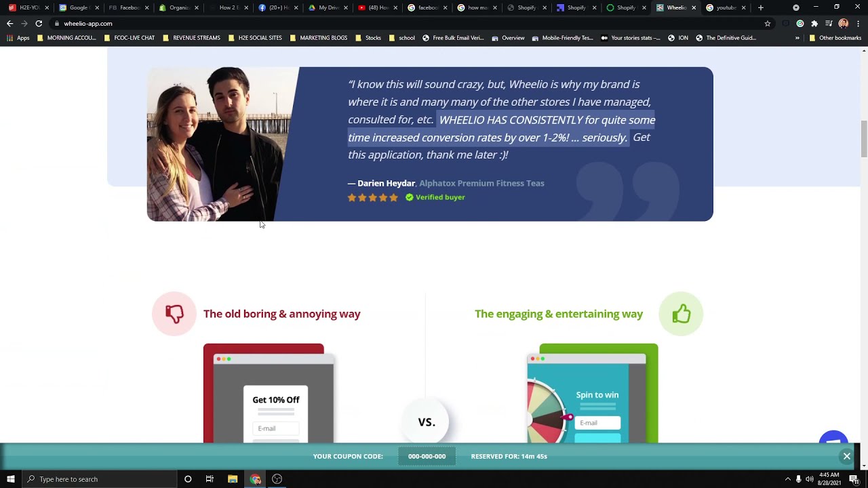The image size is (868, 488).
Task: Switch to the (48) YouTube tab
Action: coord(378,7)
